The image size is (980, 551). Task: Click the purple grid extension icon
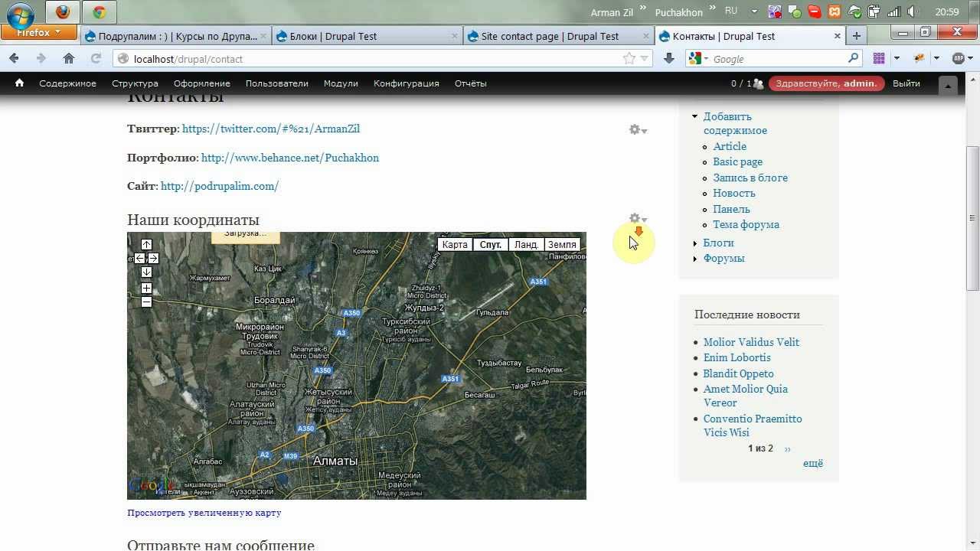click(878, 59)
